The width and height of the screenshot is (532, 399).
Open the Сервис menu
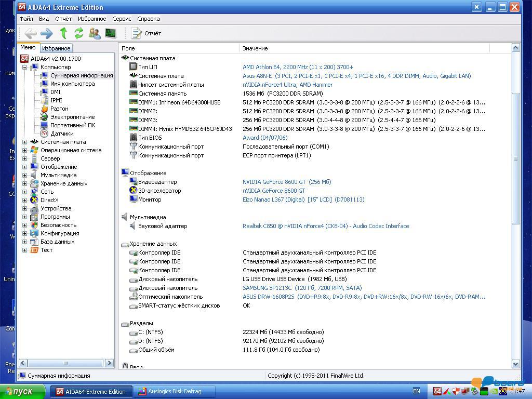pyautogui.click(x=122, y=19)
